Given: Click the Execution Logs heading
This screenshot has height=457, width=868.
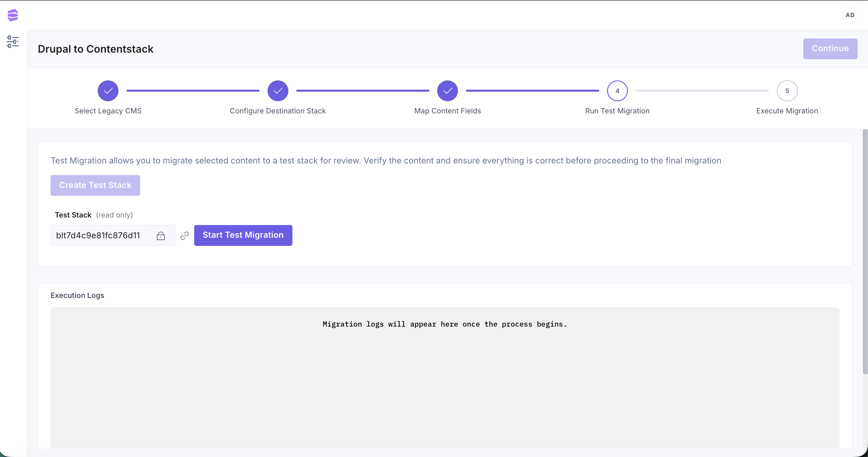Looking at the screenshot, I should [x=77, y=295].
